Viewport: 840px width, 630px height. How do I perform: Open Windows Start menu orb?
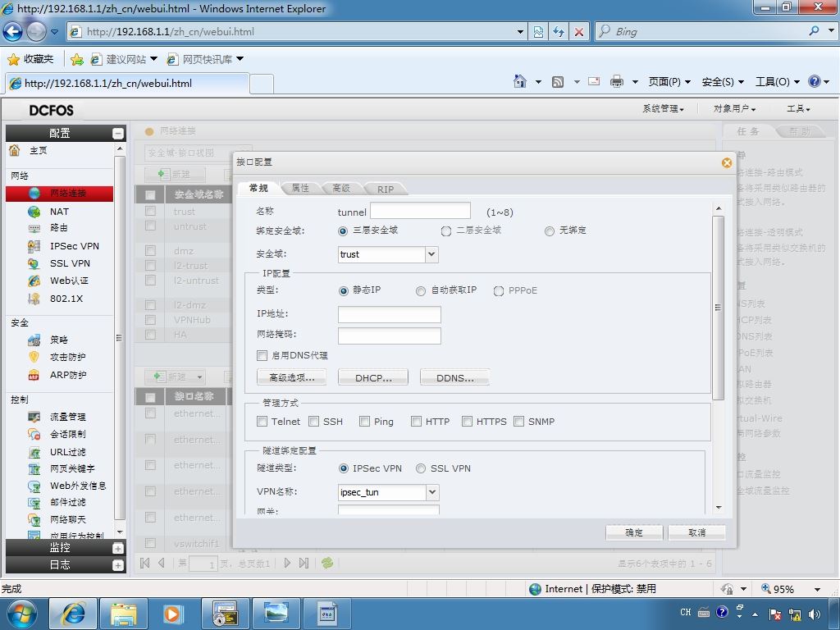(x=21, y=614)
